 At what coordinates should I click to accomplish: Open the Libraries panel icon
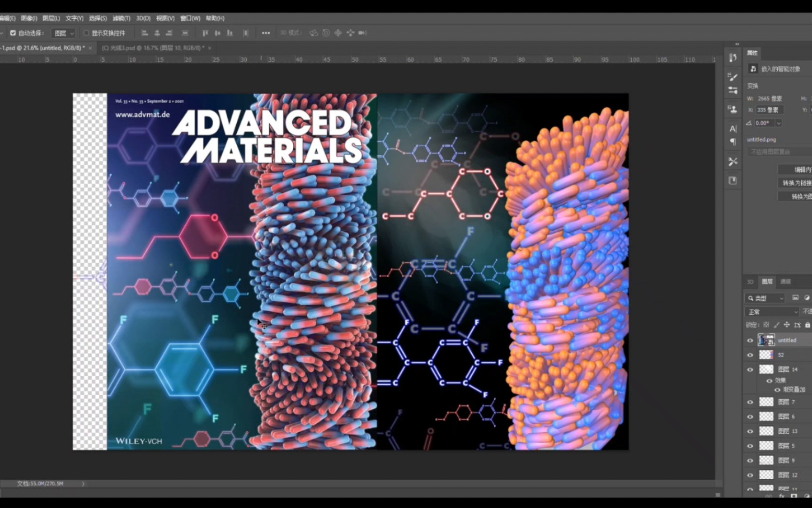pyautogui.click(x=733, y=181)
